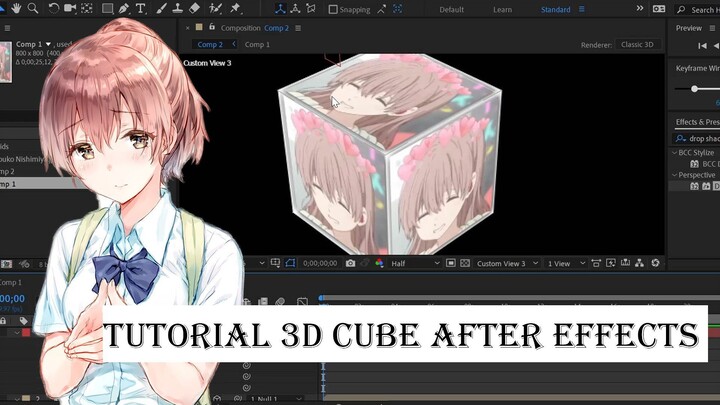This screenshot has width=720, height=405.
Task: Click the Search Help field
Action: coord(698,10)
